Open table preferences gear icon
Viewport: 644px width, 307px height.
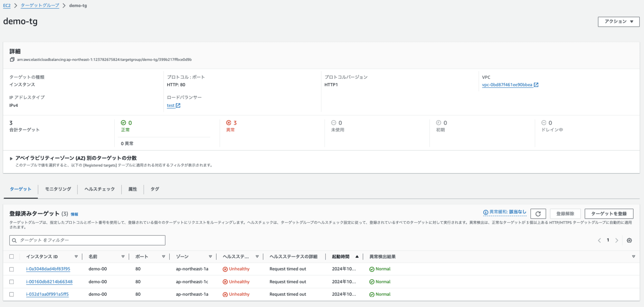coord(629,240)
